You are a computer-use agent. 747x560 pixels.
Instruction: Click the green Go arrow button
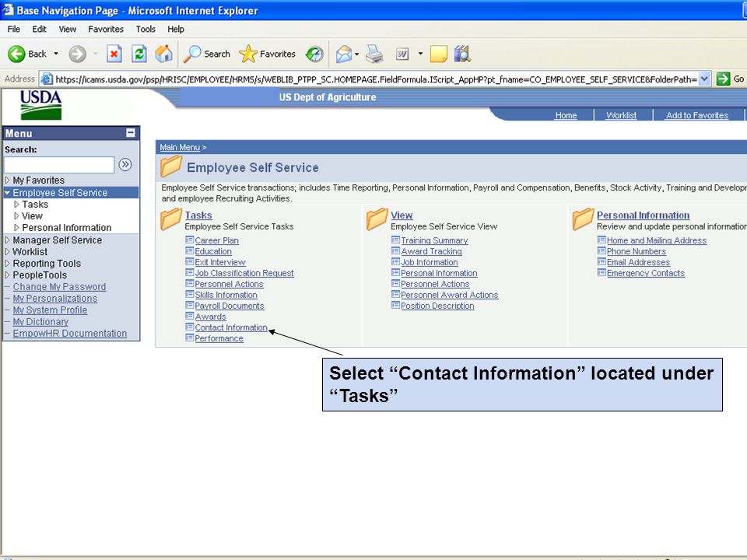(723, 79)
